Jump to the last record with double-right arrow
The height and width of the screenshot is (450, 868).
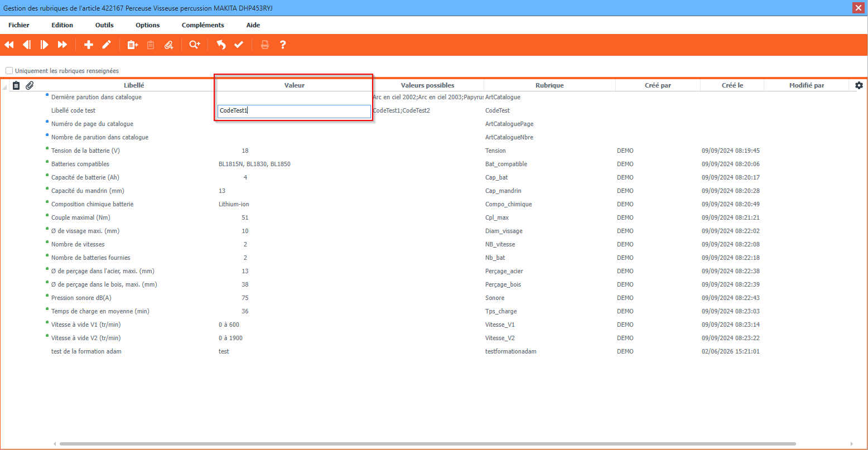click(62, 45)
